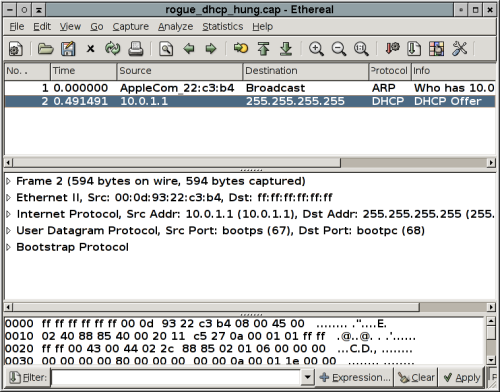Open the filter history dropdown arrow
Viewport: 500px width, 392px height.
click(x=307, y=377)
